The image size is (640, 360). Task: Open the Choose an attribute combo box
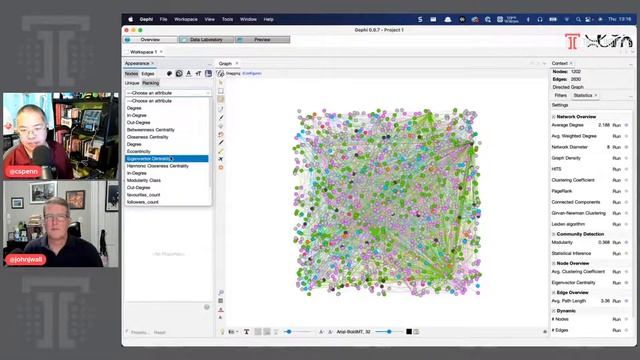[168, 93]
